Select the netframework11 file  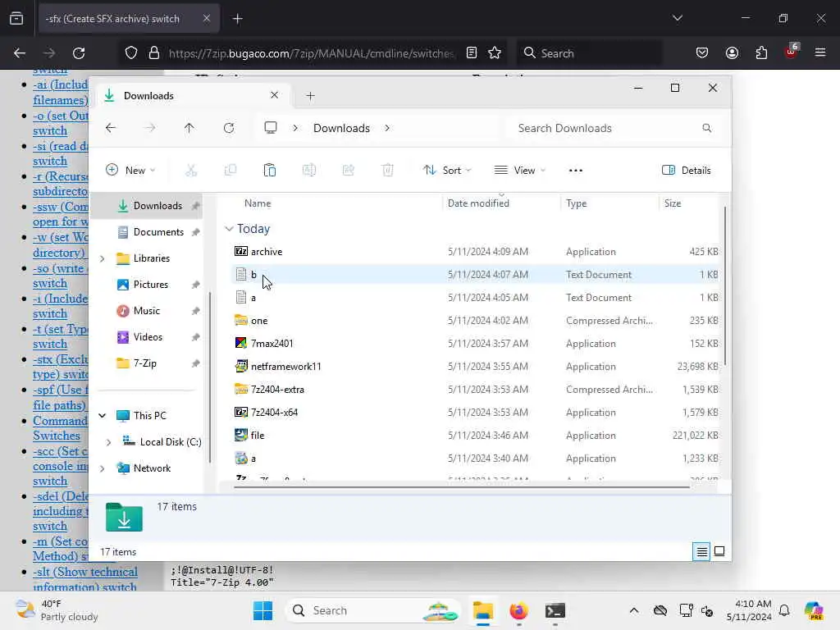[x=476, y=367]
